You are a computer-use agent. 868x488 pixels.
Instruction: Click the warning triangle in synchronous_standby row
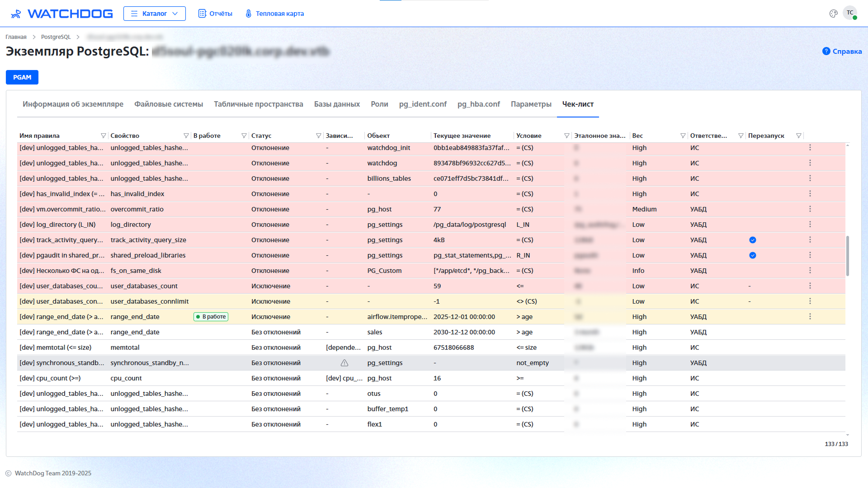point(344,363)
